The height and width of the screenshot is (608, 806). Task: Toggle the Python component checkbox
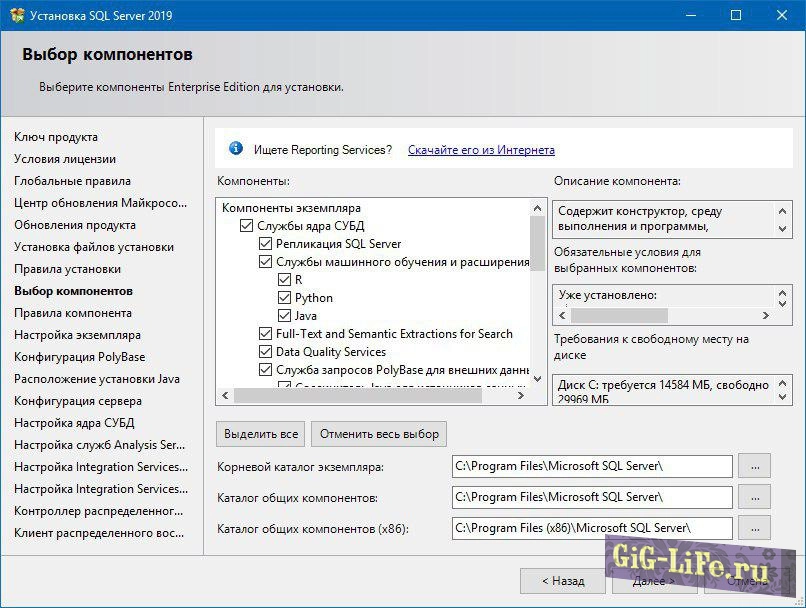(285, 298)
